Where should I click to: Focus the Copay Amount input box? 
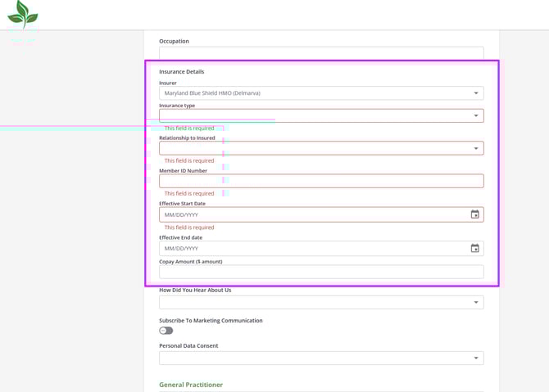point(321,272)
